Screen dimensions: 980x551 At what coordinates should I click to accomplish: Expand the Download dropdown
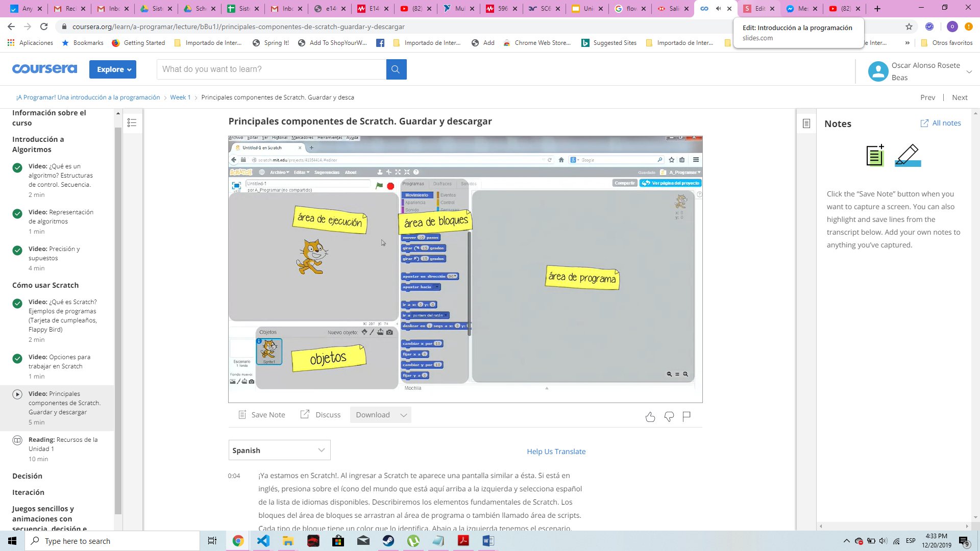[x=380, y=415]
